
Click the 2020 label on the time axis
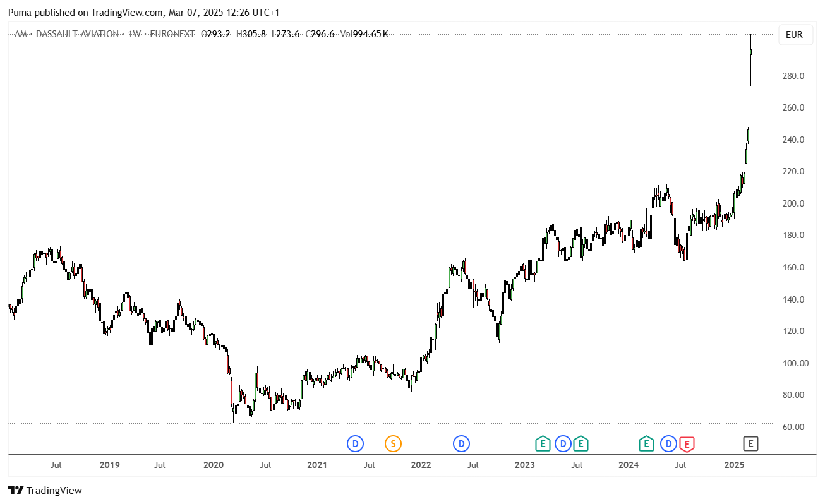pyautogui.click(x=214, y=465)
